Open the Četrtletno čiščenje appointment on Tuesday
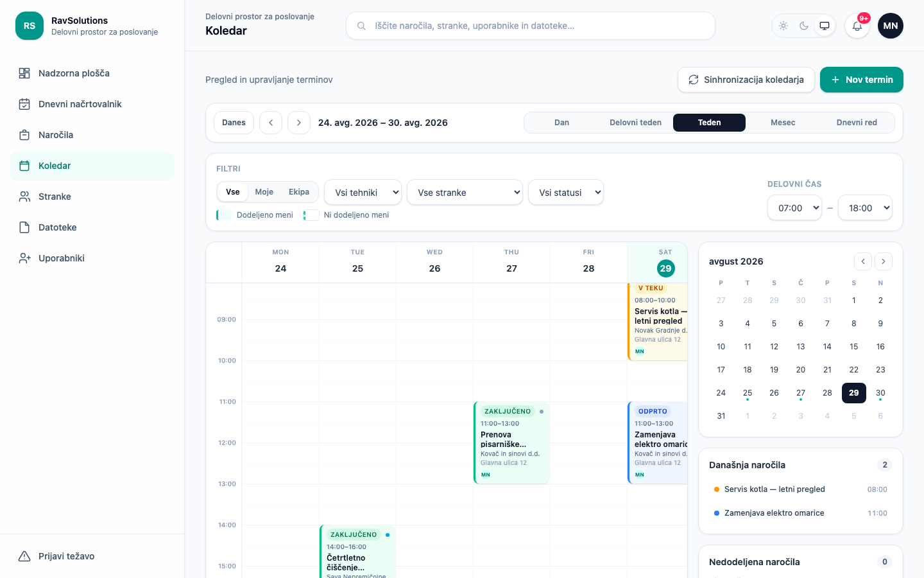This screenshot has height=578, width=924. click(x=357, y=551)
